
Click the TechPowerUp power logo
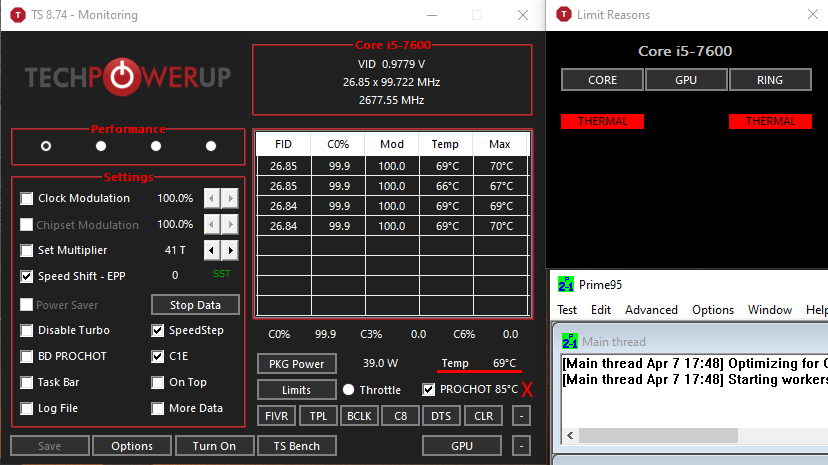coord(122,77)
